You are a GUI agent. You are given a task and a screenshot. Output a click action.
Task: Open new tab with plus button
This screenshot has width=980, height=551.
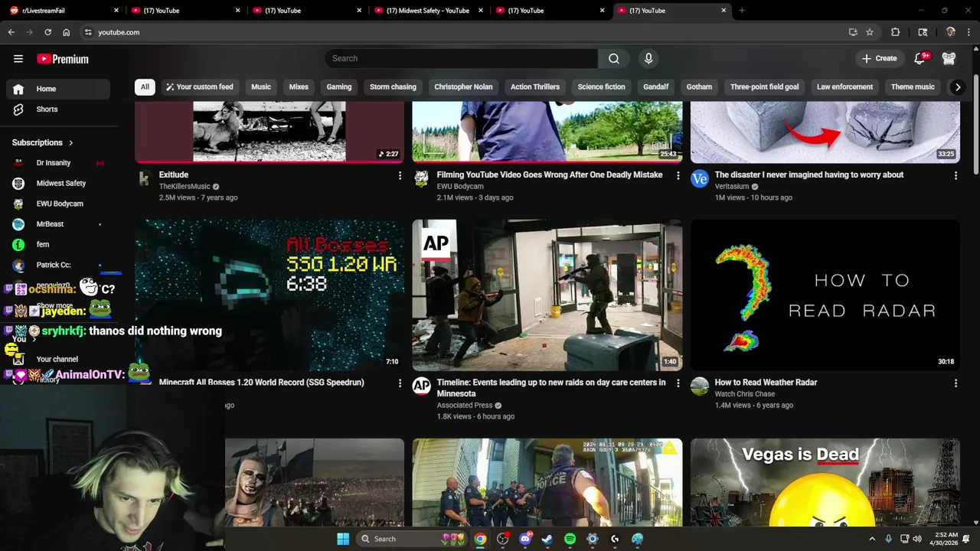[x=742, y=11]
